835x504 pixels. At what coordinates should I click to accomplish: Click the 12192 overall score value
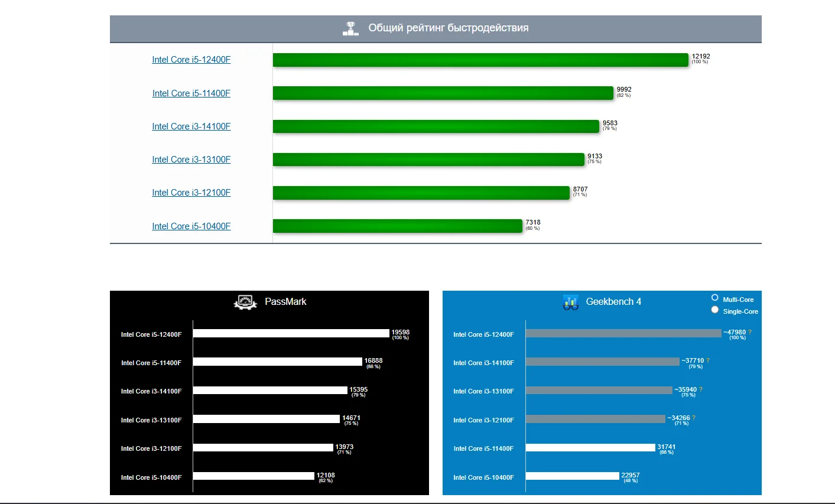click(701, 56)
